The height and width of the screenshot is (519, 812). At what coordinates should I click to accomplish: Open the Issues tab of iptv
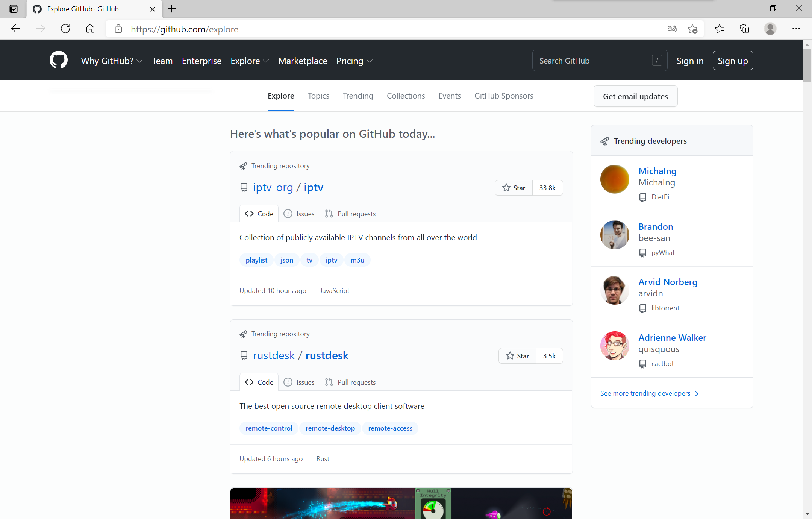point(299,214)
